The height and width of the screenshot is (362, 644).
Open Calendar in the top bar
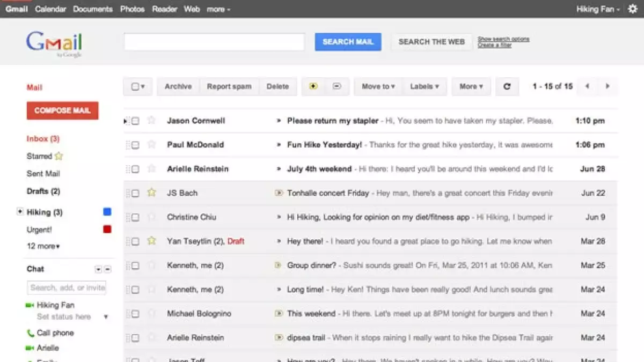pyautogui.click(x=51, y=9)
